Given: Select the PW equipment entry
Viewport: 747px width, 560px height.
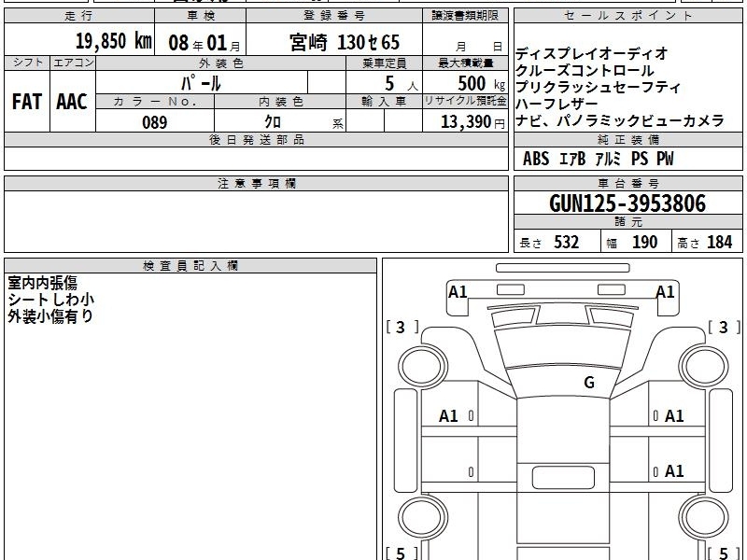Looking at the screenshot, I should coord(665,159).
